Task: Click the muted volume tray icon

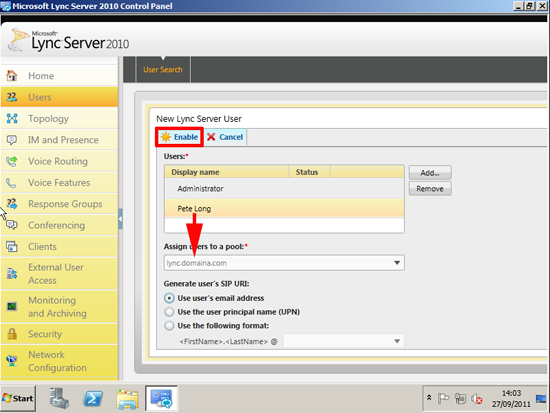Action: coord(477,399)
